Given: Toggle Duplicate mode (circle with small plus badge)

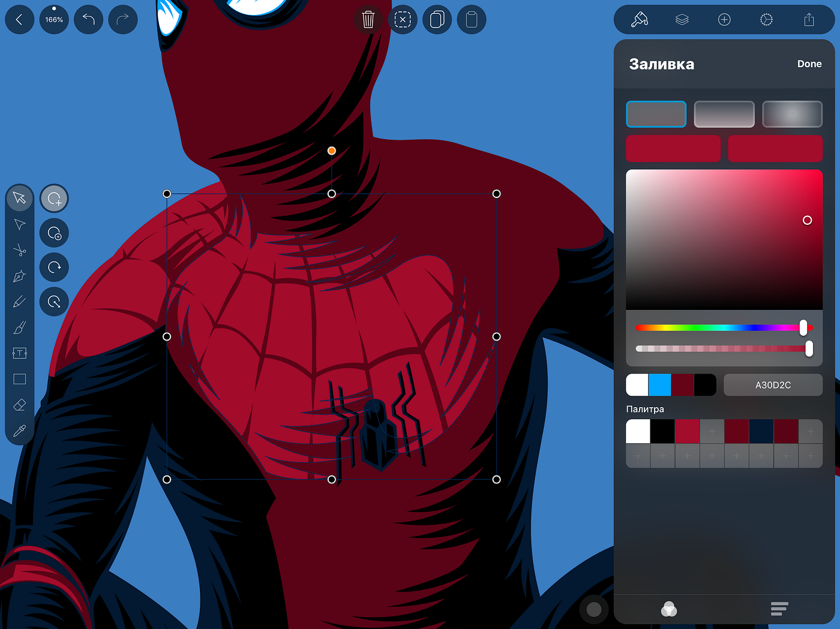Looking at the screenshot, I should point(54,233).
